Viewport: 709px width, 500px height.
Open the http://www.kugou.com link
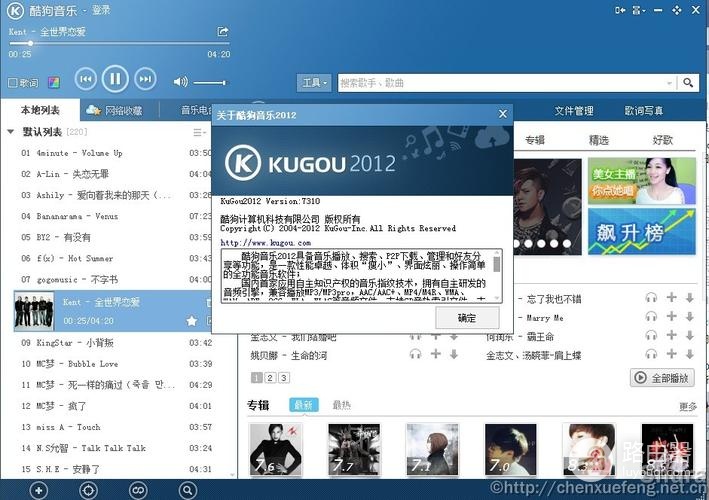click(x=265, y=243)
